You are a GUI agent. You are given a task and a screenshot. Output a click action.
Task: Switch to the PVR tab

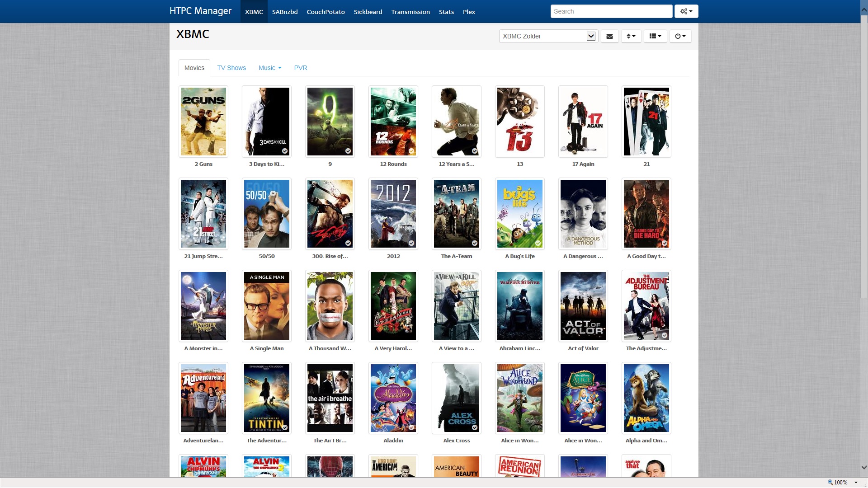tap(301, 68)
